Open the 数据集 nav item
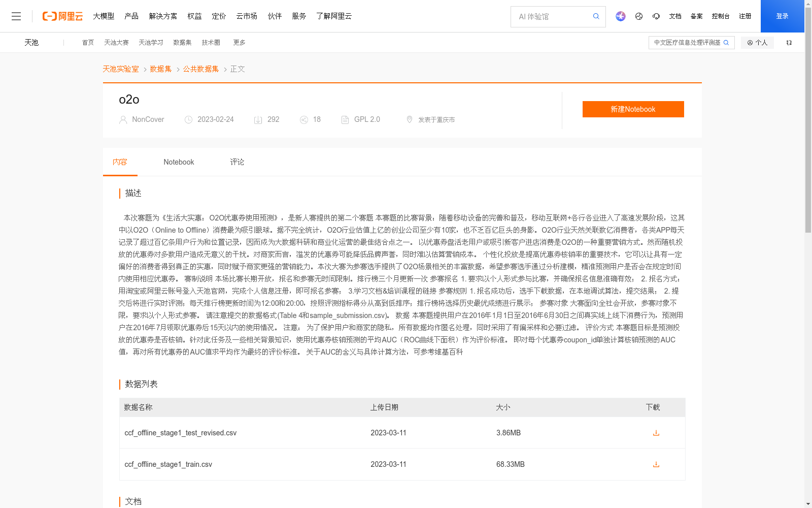This screenshot has height=508, width=812. tap(182, 43)
